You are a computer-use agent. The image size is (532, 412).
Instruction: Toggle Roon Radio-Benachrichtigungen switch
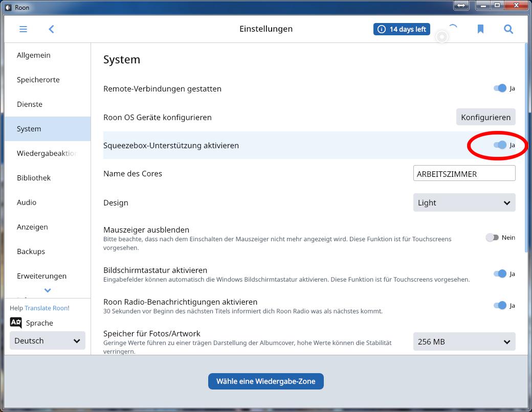[x=500, y=305]
